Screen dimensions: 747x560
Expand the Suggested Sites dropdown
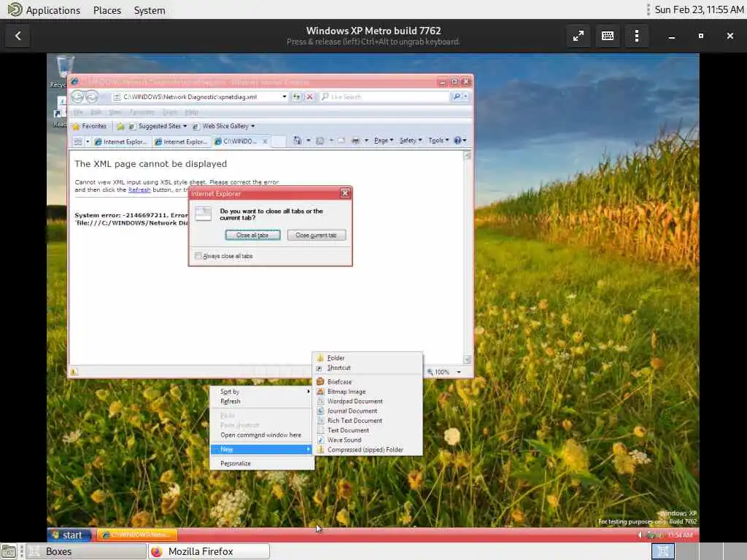point(185,126)
